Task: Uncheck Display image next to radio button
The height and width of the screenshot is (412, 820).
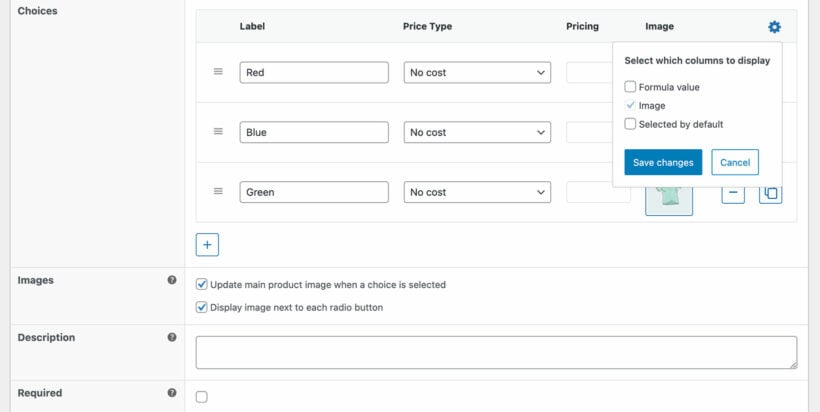Action: [x=201, y=307]
